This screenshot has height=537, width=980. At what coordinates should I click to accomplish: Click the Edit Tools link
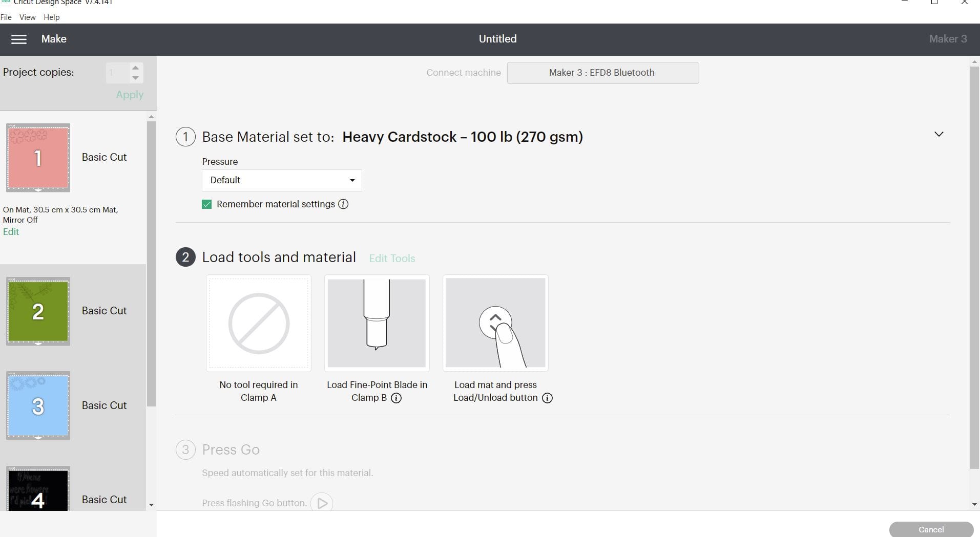pyautogui.click(x=392, y=259)
